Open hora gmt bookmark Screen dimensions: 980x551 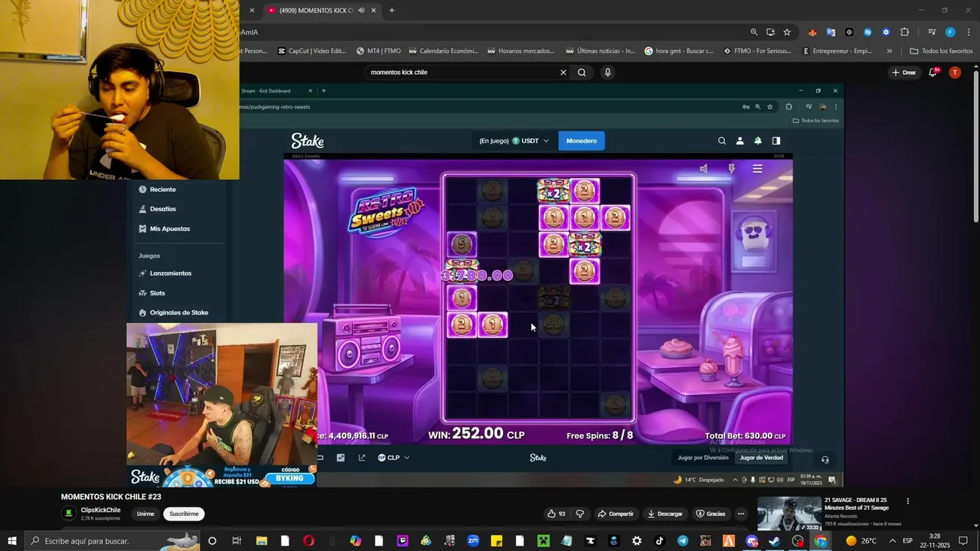pyautogui.click(x=678, y=51)
